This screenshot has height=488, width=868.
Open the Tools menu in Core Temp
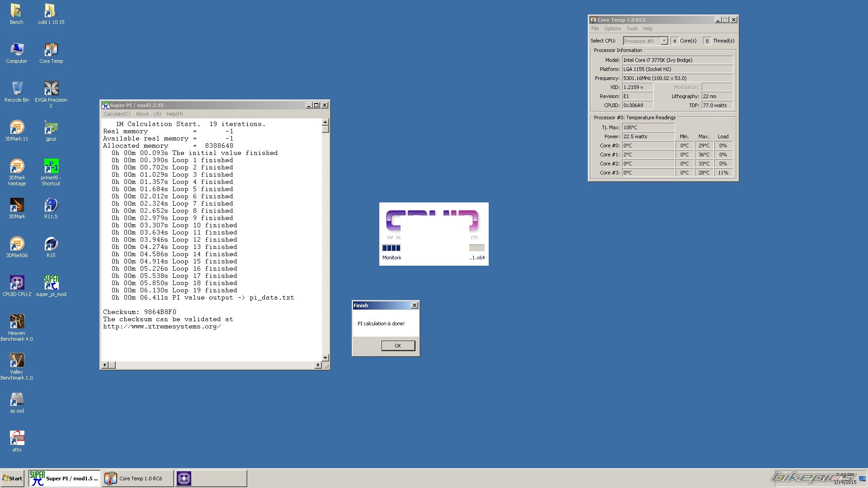pos(632,28)
